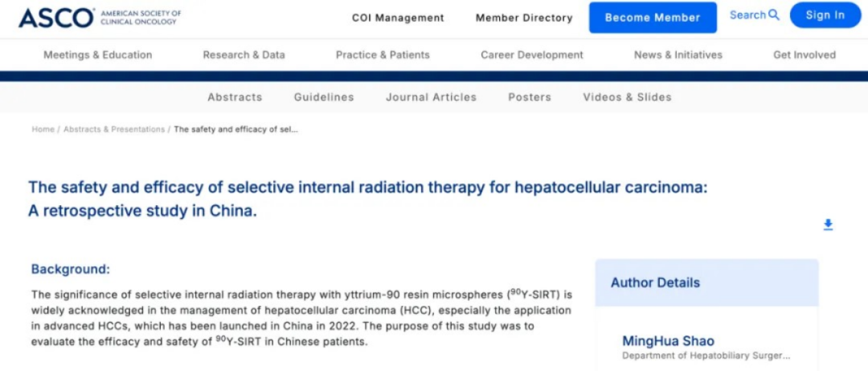Expand Research & Data menu
Image resolution: width=868 pixels, height=371 pixels.
[244, 55]
